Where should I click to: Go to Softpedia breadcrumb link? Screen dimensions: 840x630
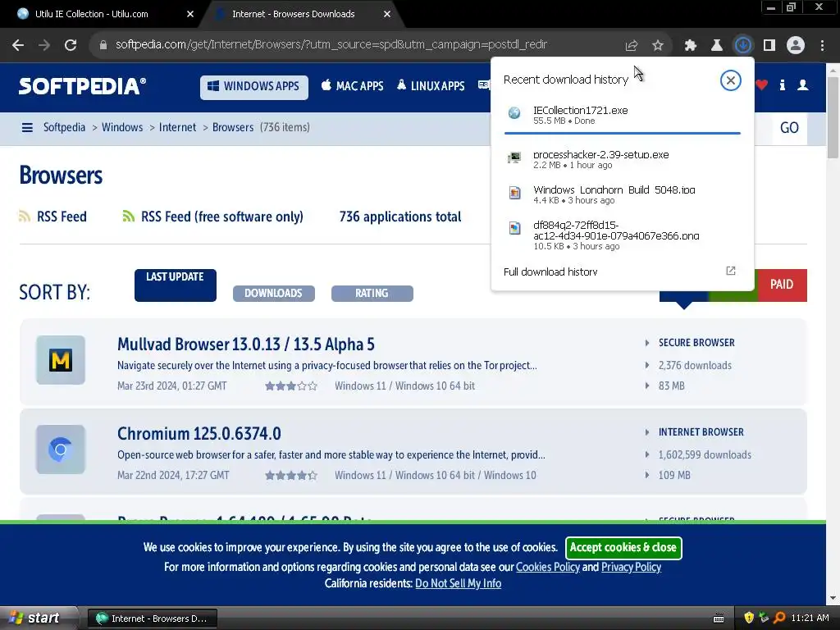[x=64, y=127]
